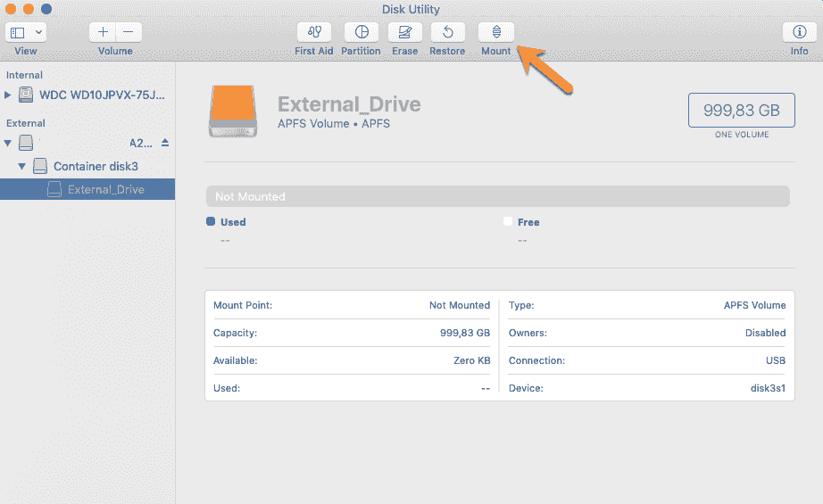Select Container disk3 in the sidebar

[96, 166]
